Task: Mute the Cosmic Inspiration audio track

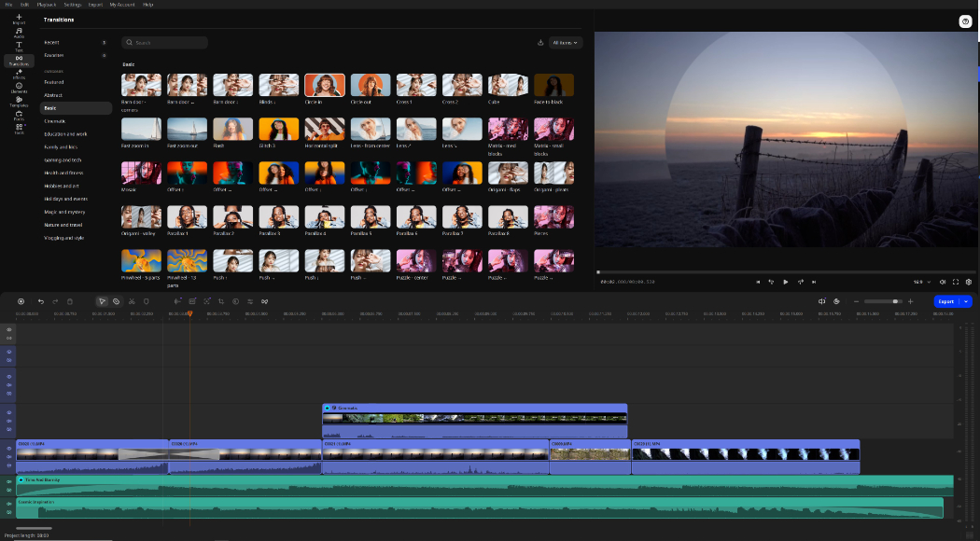Action: [8, 504]
